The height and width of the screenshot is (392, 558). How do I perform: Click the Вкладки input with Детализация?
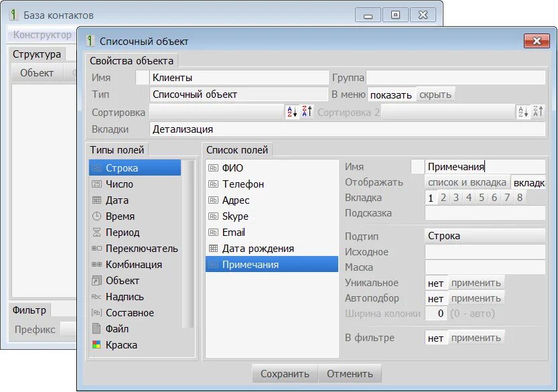(347, 129)
